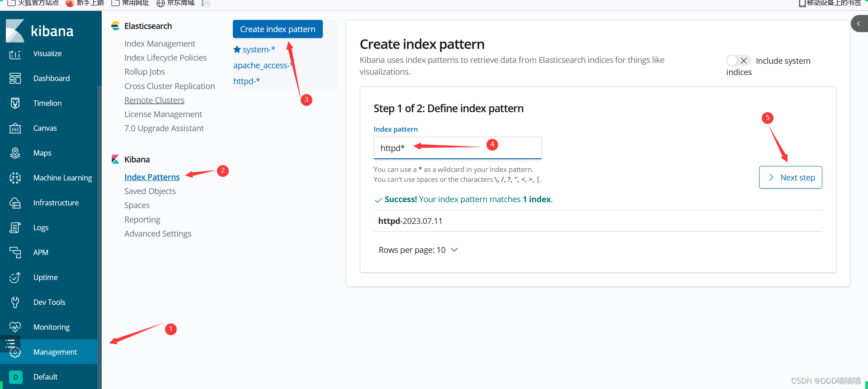Select Dev Tools in the sidebar
868x389 pixels.
click(x=49, y=302)
